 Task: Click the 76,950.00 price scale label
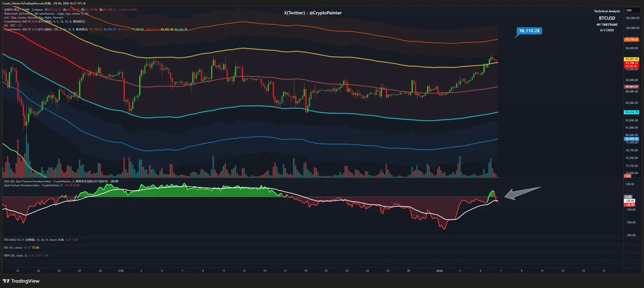(x=631, y=158)
